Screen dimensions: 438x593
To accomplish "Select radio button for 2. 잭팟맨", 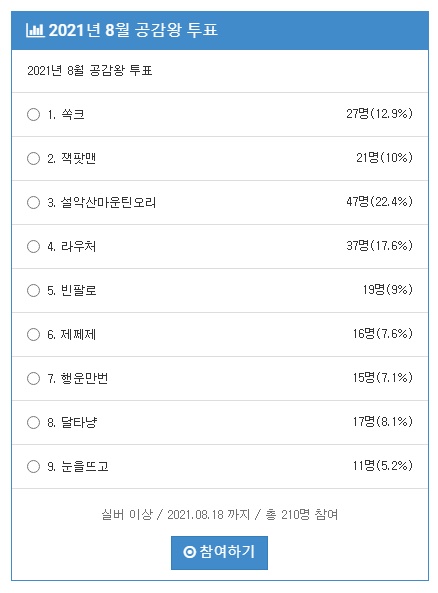I will [x=33, y=158].
